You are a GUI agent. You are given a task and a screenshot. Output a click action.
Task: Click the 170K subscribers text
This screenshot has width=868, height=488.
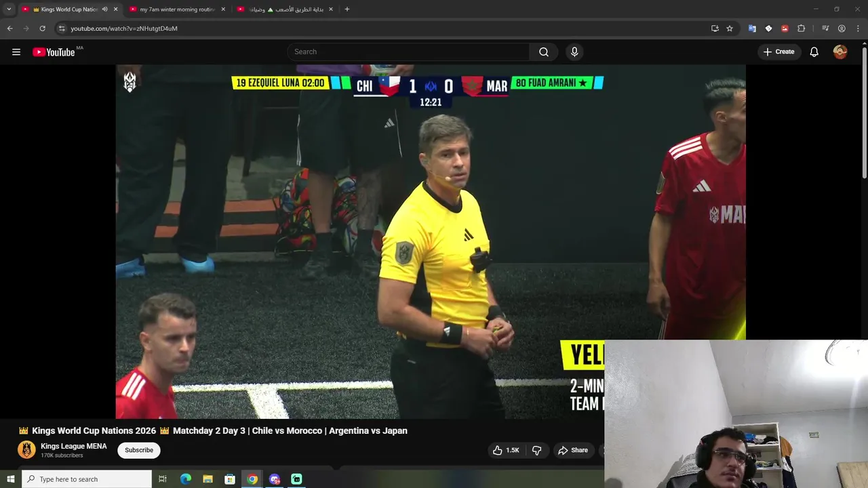pyautogui.click(x=62, y=455)
